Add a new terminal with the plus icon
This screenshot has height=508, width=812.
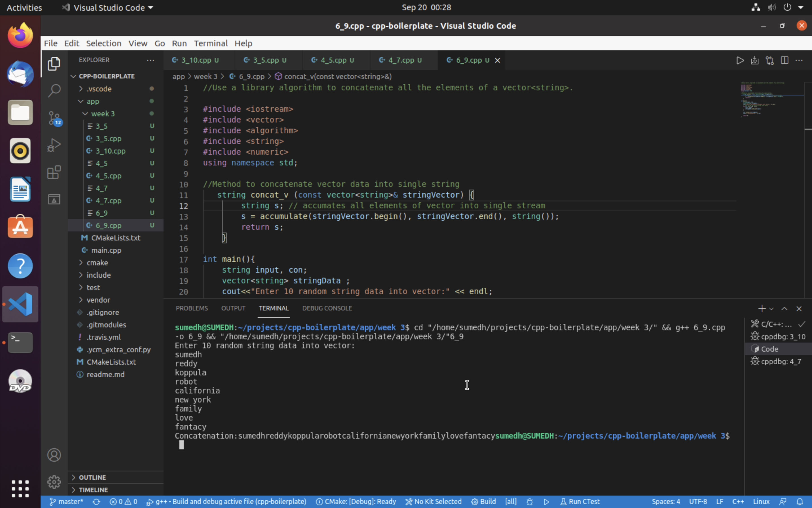(762, 308)
